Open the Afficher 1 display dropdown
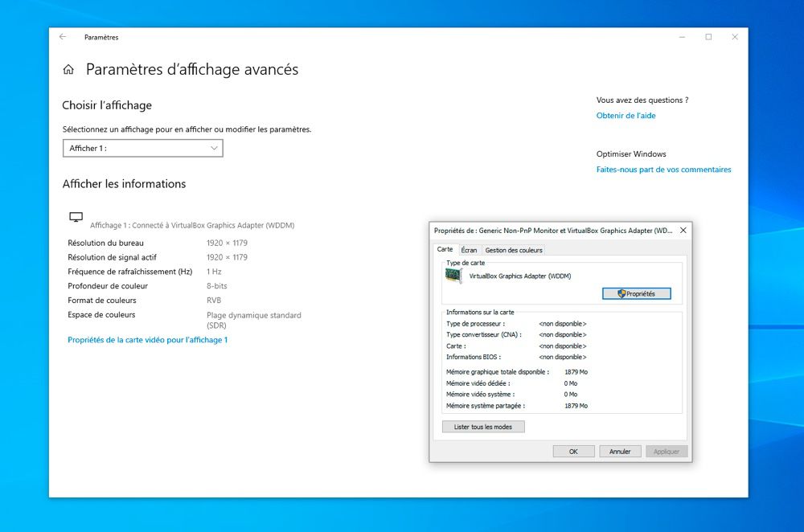The image size is (804, 532). 143,148
